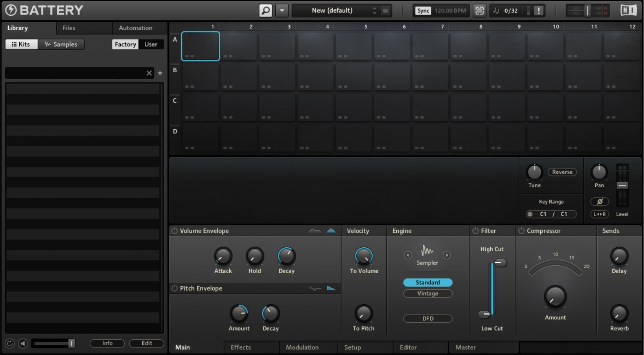Click the DFD button
Screen dimensions: 644x355
(x=428, y=319)
